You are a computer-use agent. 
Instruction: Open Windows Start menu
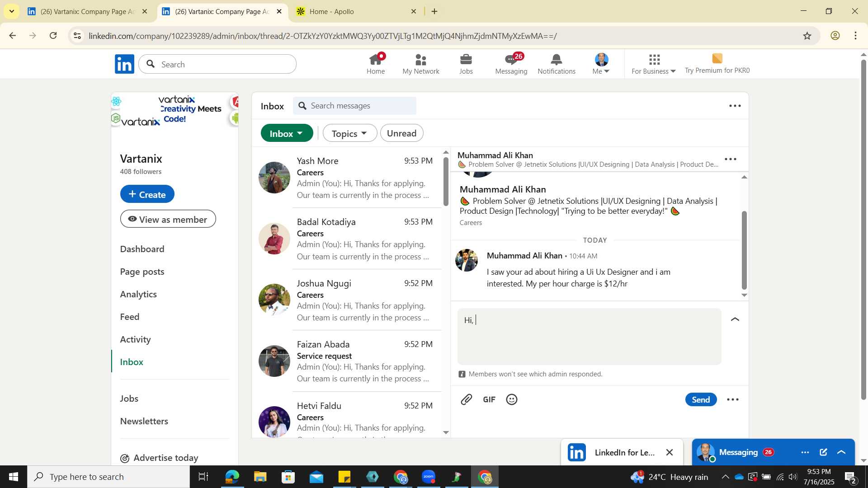pyautogui.click(x=13, y=477)
